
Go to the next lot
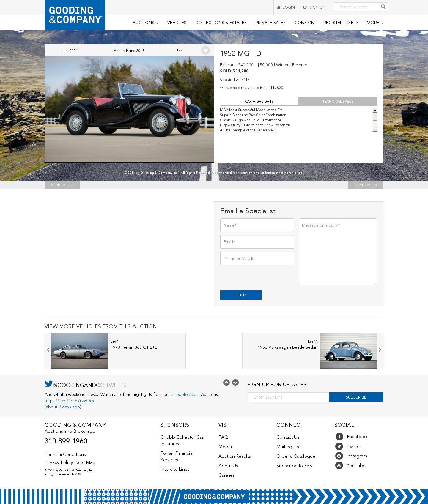point(366,185)
